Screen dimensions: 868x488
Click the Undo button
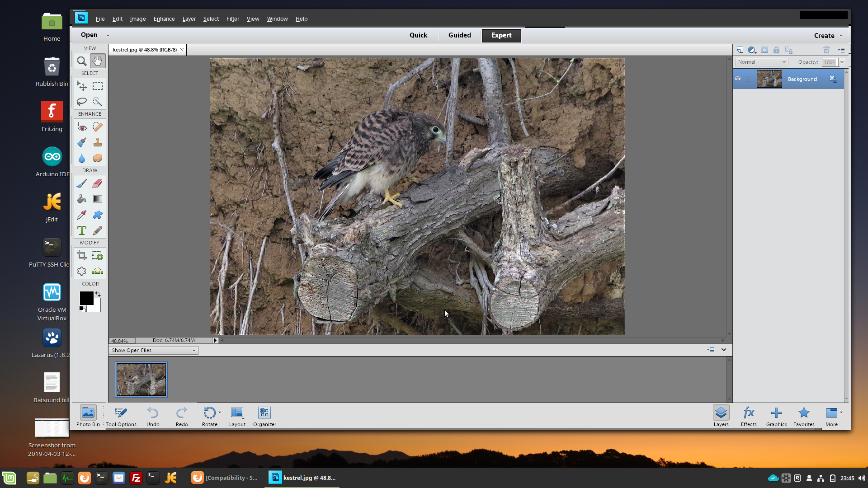(153, 415)
